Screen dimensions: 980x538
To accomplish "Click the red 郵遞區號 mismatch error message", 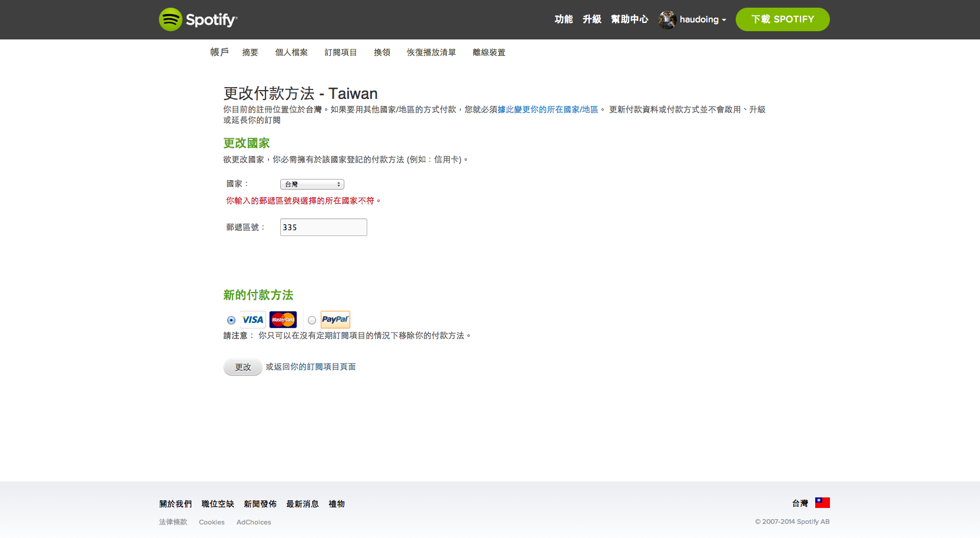I will tap(304, 201).
